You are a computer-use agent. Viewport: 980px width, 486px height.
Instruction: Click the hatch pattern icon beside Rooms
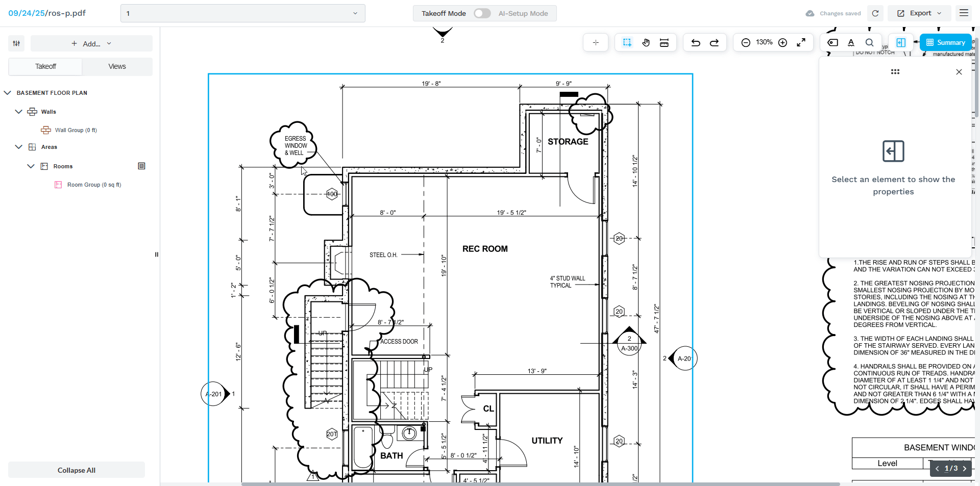(x=141, y=166)
